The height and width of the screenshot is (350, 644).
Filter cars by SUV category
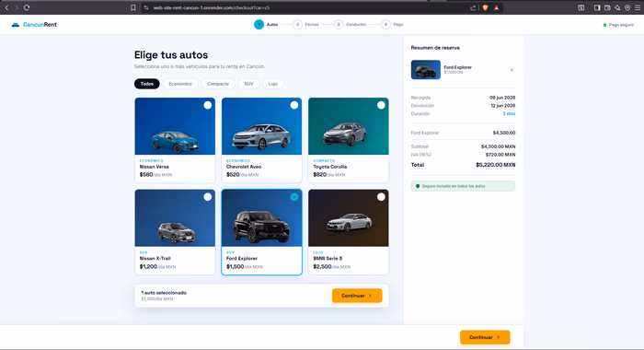(x=248, y=84)
